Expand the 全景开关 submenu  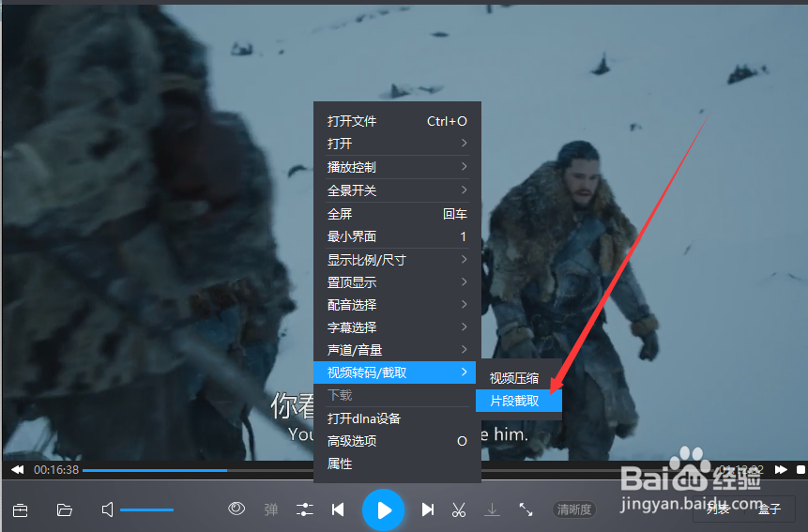[397, 190]
